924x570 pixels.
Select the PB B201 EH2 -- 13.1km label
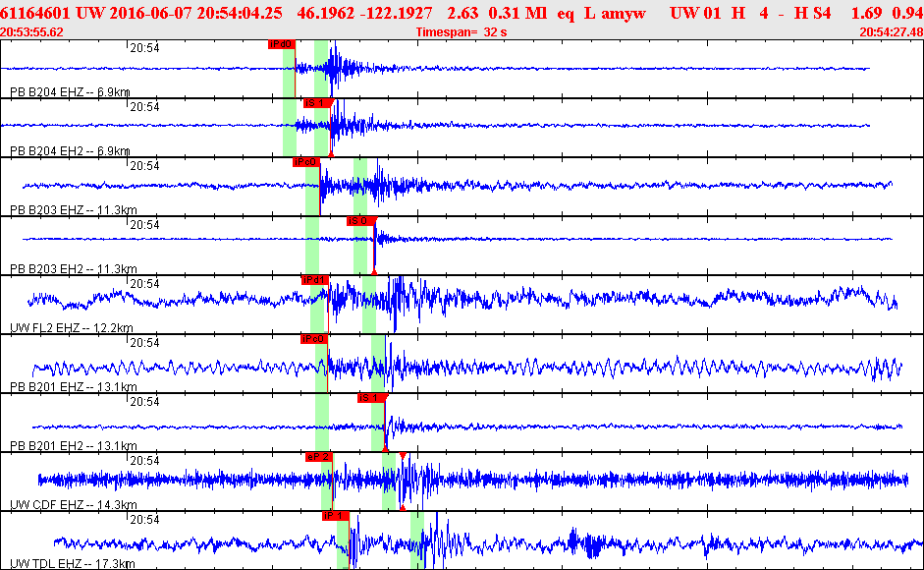click(x=73, y=446)
